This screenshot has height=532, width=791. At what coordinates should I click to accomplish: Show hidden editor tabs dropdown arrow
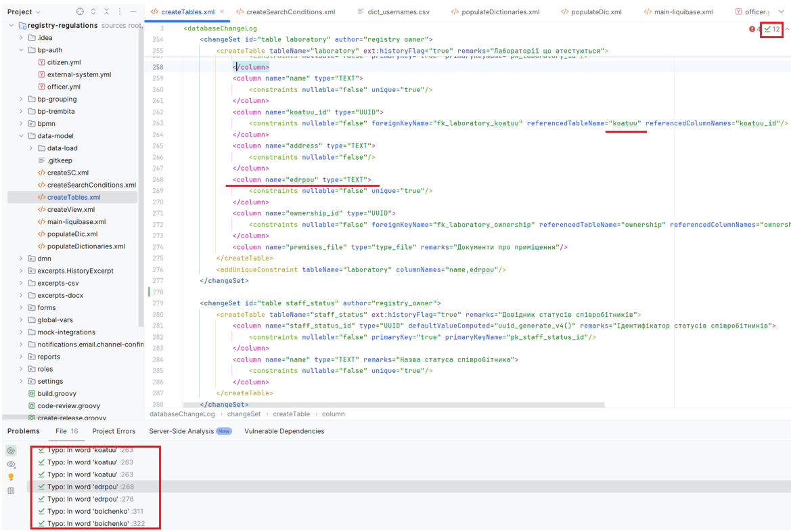click(781, 12)
